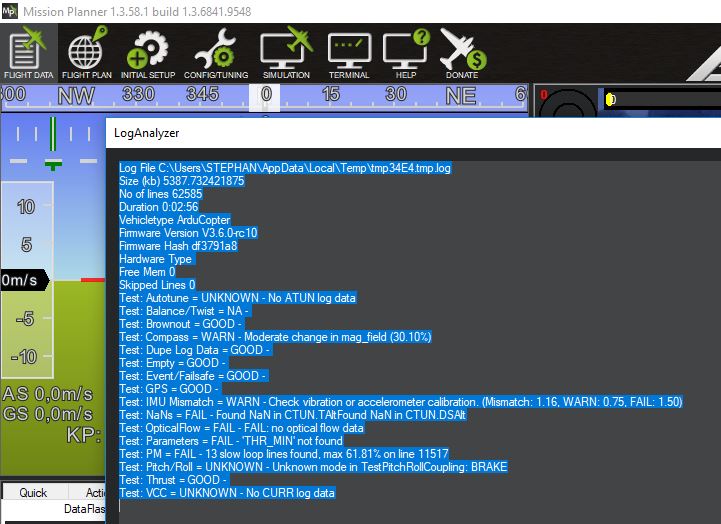Screen dimensions: 721x524
Task: Click the 'Test: Event/Failsafe = GOOD' line
Action: [194, 376]
